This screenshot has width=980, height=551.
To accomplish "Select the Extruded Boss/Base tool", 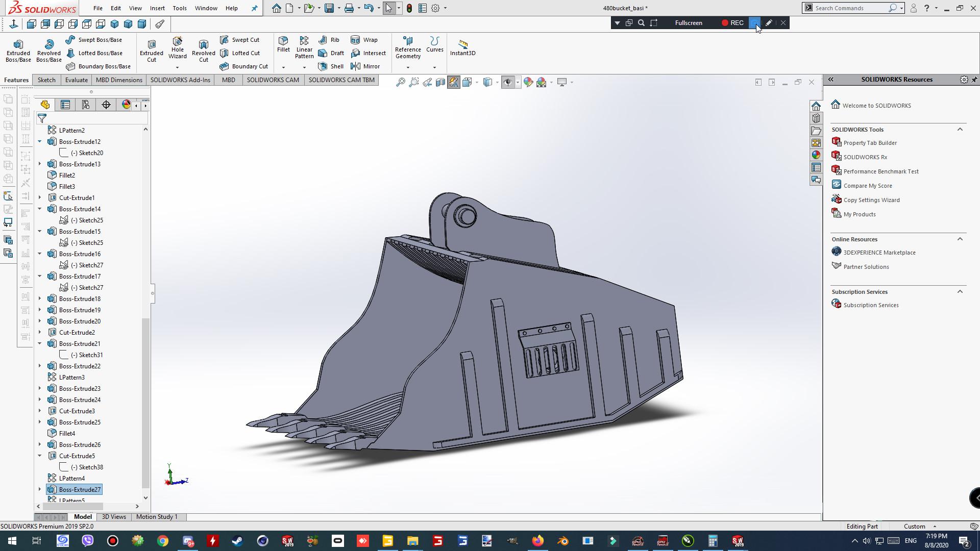I will coord(18,50).
